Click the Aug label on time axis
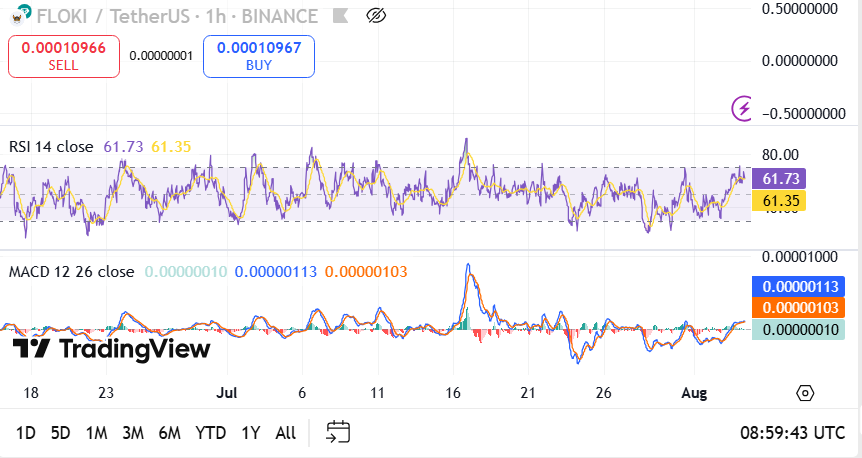862x458 pixels. tap(694, 393)
